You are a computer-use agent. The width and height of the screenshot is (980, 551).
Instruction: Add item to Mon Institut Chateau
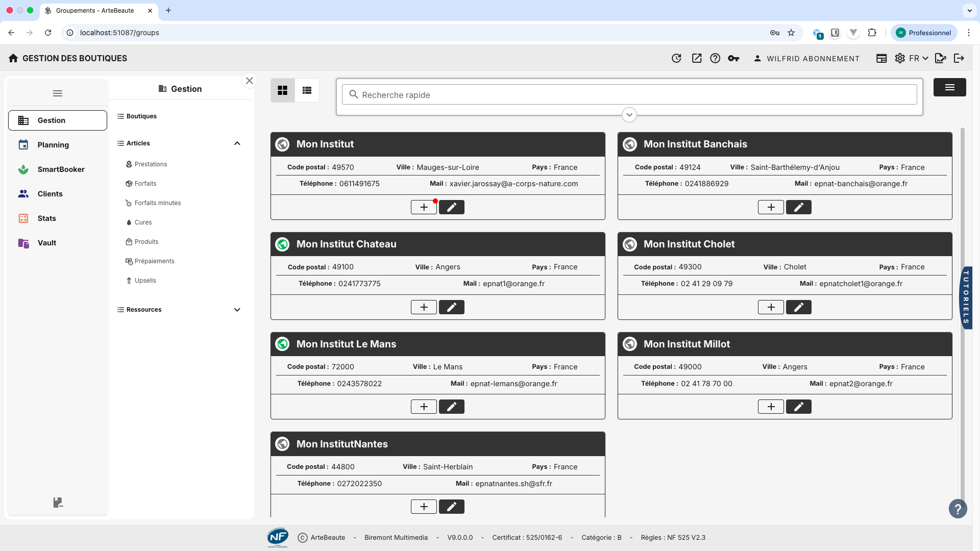424,307
